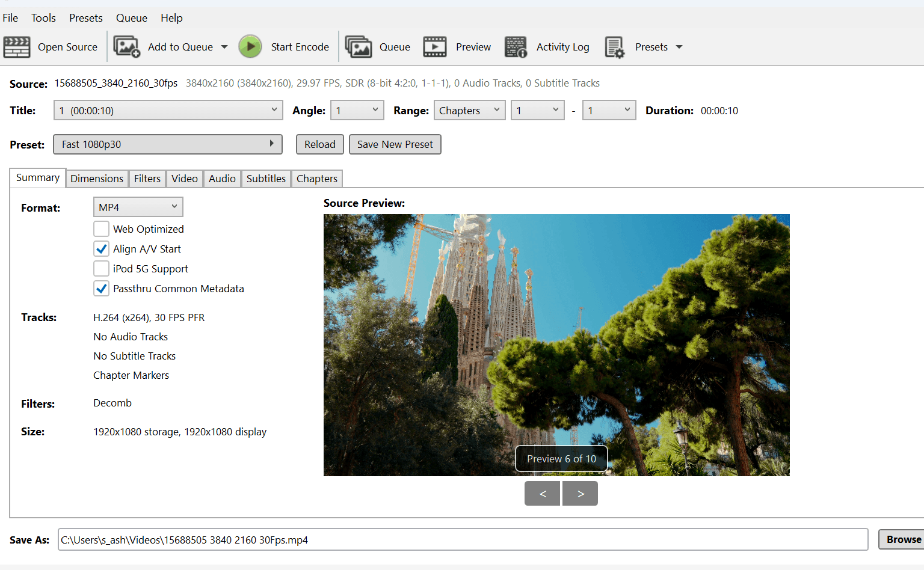Switch to the Filters tab
Viewport: 924px width, 570px height.
click(x=147, y=179)
